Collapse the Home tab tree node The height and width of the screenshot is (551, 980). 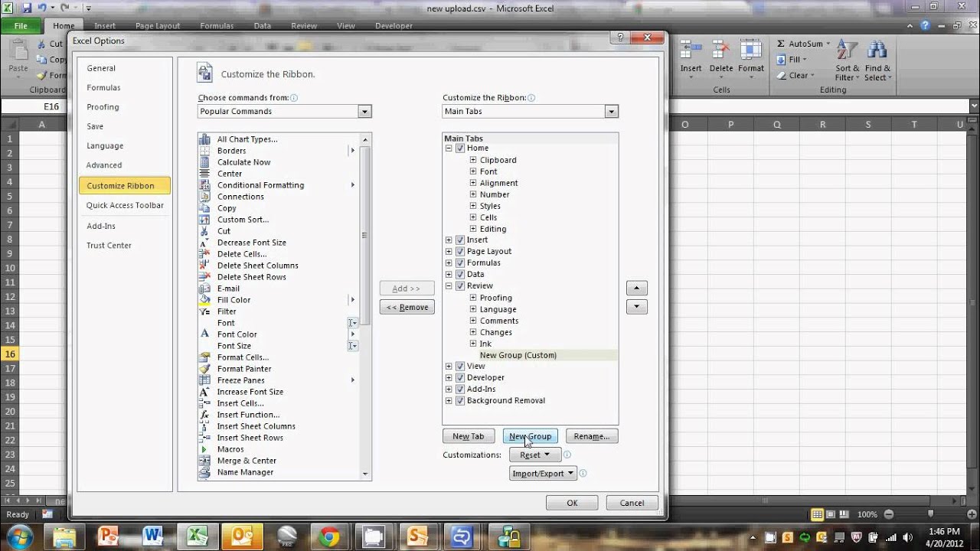[449, 148]
